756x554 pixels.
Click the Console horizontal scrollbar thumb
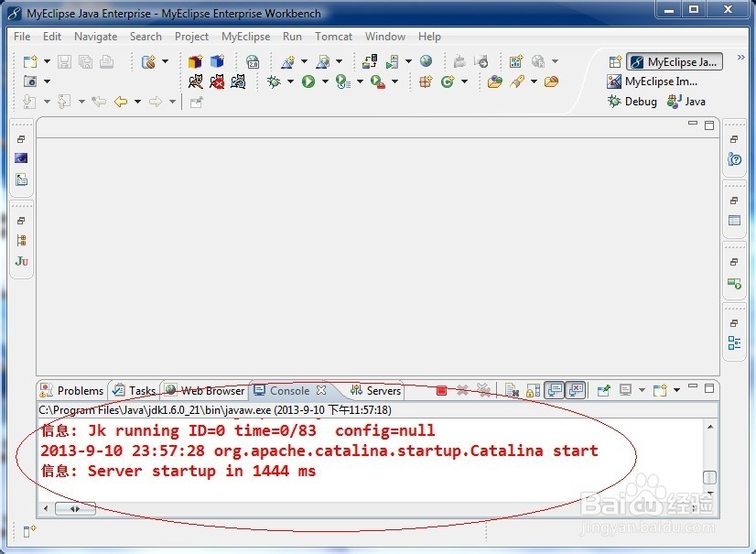(x=75, y=508)
